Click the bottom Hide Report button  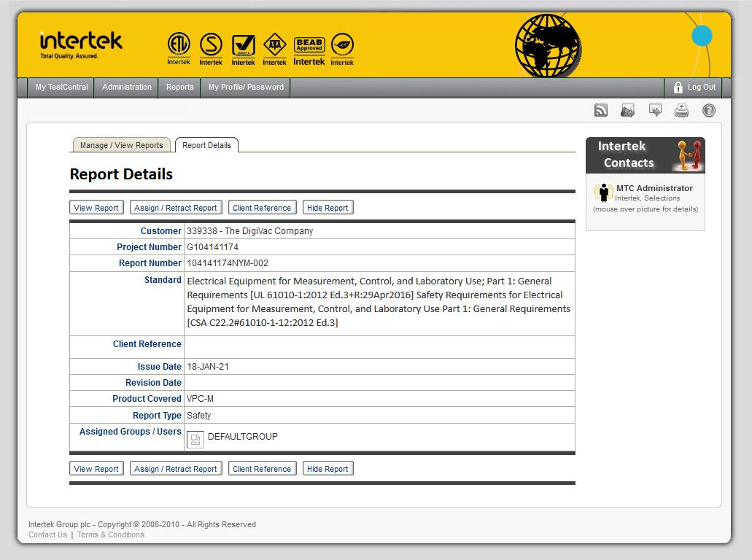coord(328,468)
